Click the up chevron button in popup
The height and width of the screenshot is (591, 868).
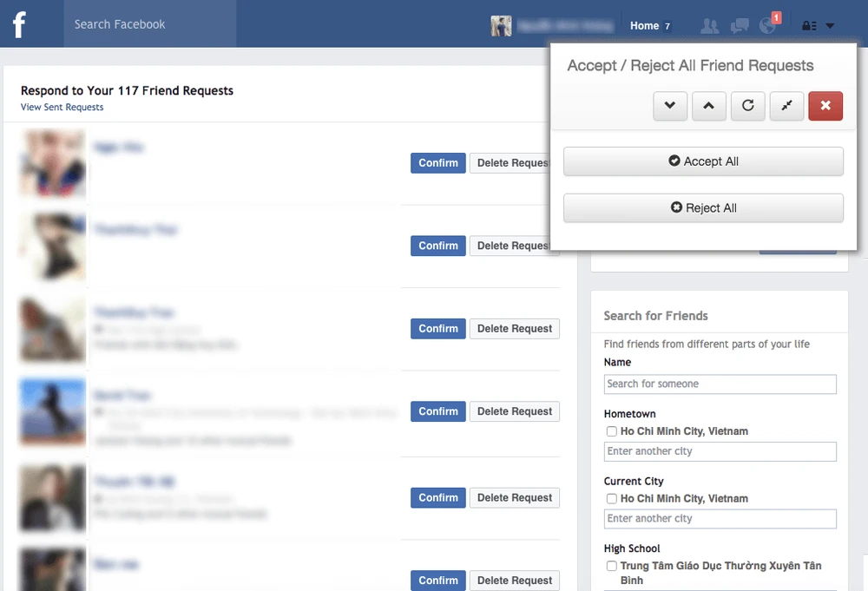click(709, 106)
